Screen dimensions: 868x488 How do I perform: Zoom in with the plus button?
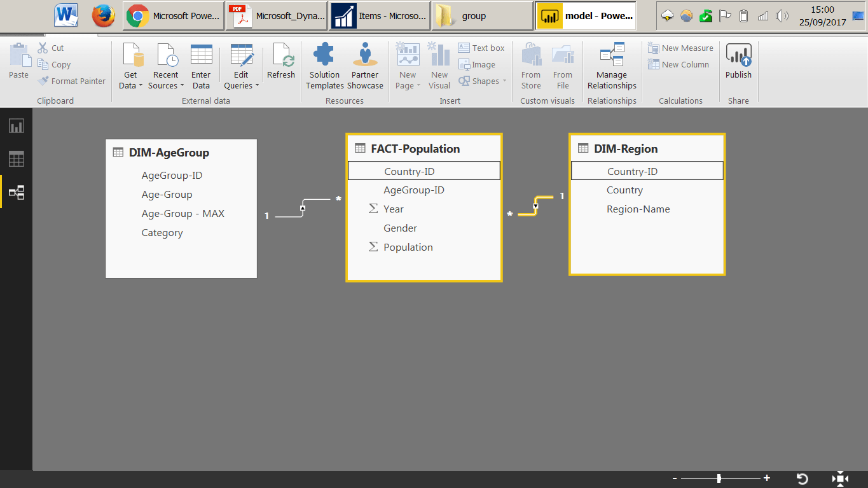pyautogui.click(x=767, y=478)
